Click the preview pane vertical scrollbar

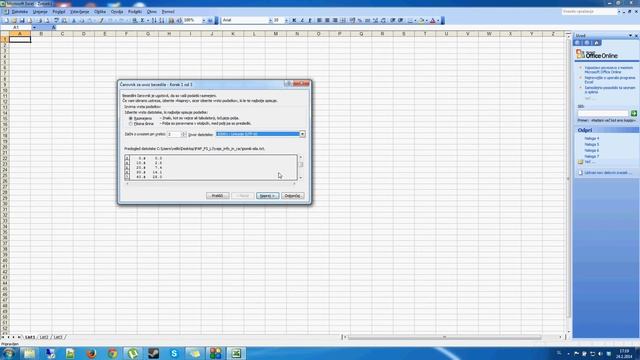tap(301, 167)
